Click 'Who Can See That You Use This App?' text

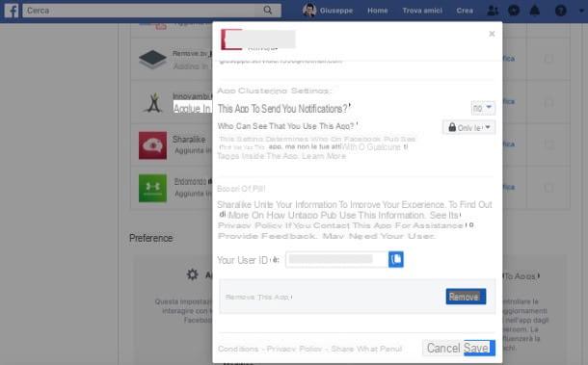point(285,126)
